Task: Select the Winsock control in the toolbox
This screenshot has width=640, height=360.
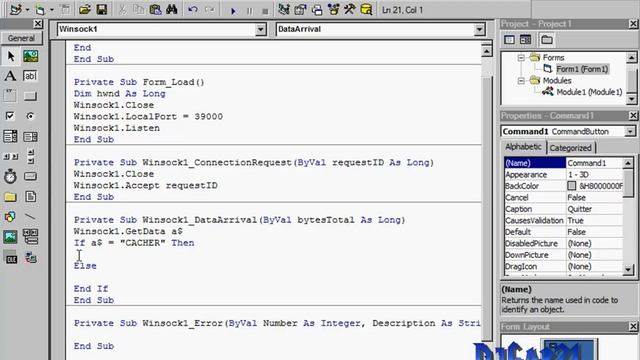Action: pyautogui.click(x=30, y=258)
